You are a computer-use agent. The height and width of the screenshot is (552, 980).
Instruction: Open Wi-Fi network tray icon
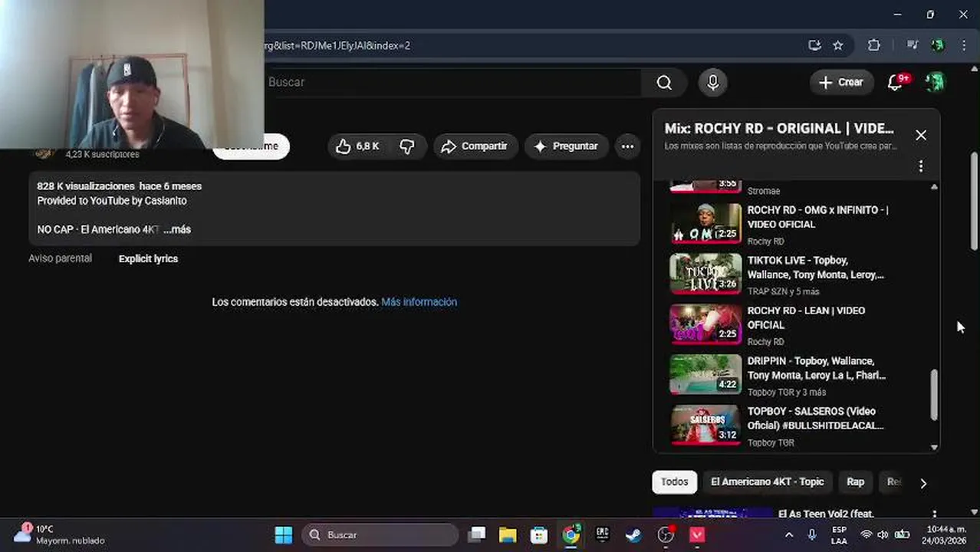click(866, 534)
